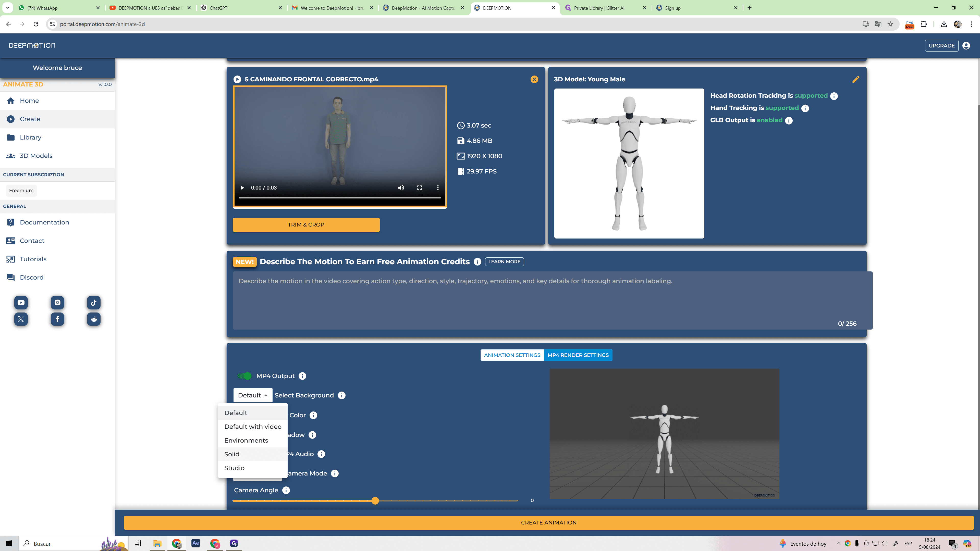Show info icon next to MP4 Audio
Viewport: 980px width, 551px height.
(x=322, y=454)
